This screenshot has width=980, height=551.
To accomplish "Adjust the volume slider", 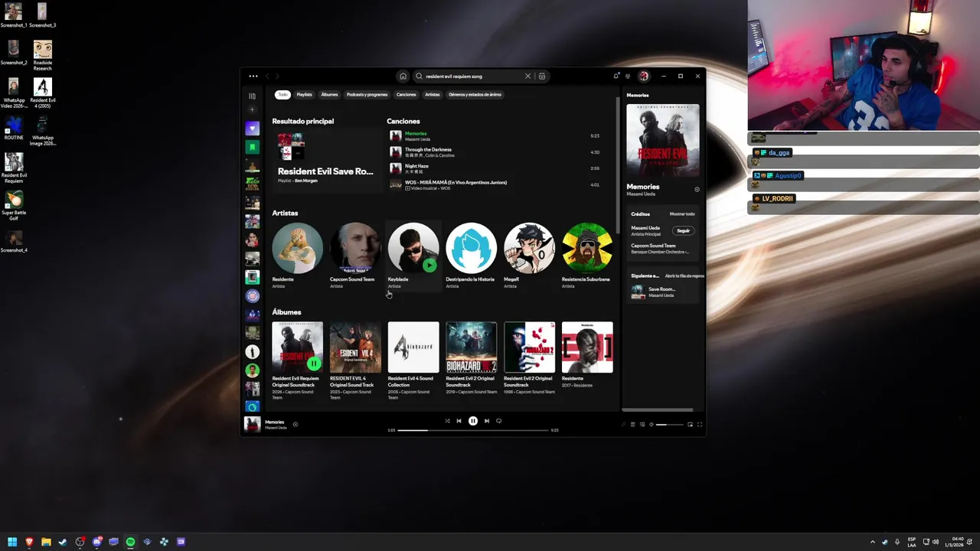I will coord(670,424).
